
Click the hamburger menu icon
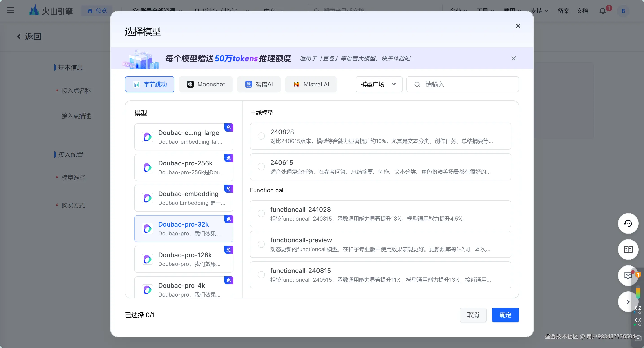click(x=11, y=10)
